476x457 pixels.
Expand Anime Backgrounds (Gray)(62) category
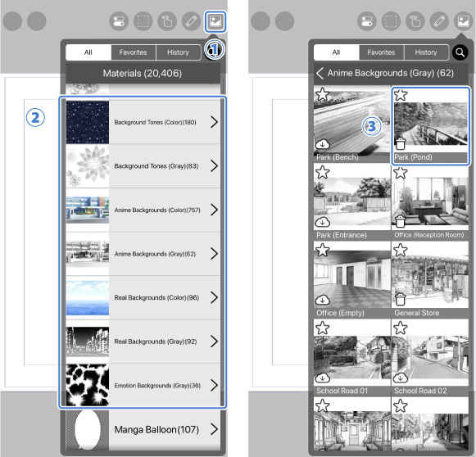click(x=143, y=254)
